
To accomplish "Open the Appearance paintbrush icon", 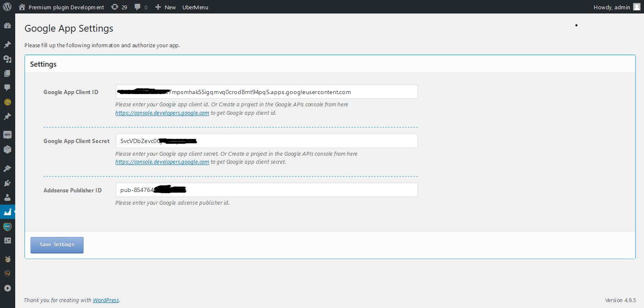I will point(7,168).
